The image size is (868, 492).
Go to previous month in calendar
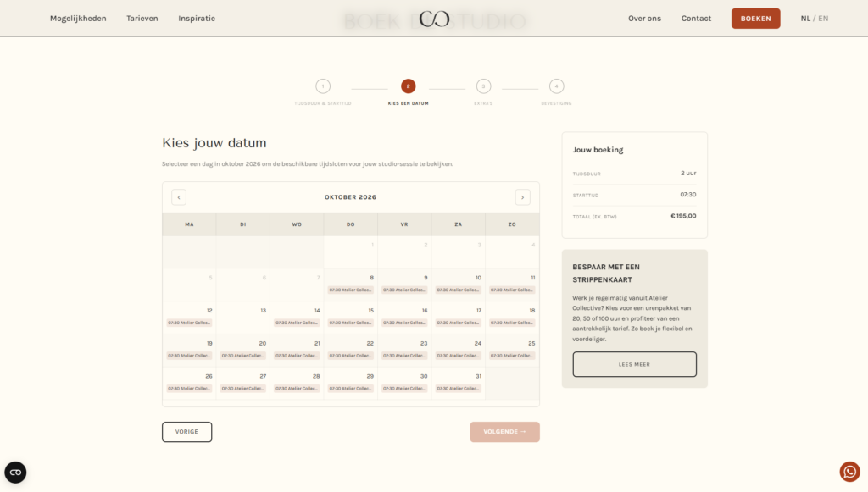pyautogui.click(x=179, y=197)
